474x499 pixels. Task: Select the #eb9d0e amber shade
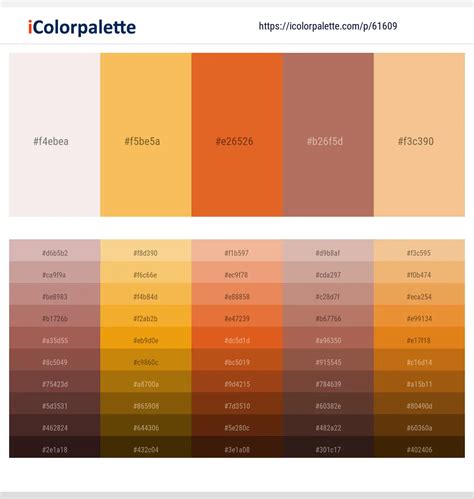(146, 338)
